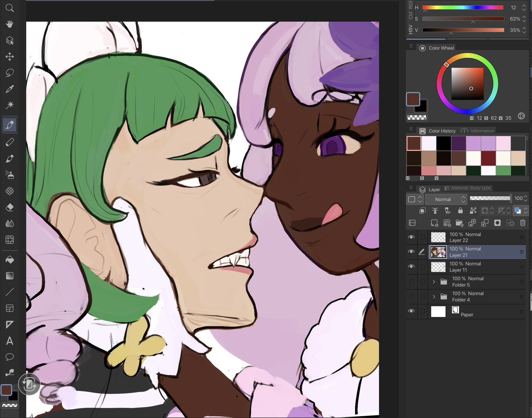Hide Layer 22 using its eye icon

point(411,237)
